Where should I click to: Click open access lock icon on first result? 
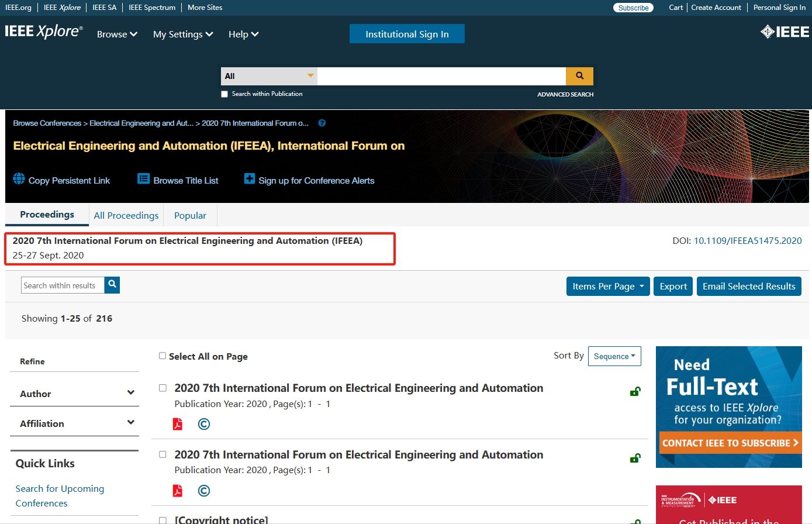[635, 391]
